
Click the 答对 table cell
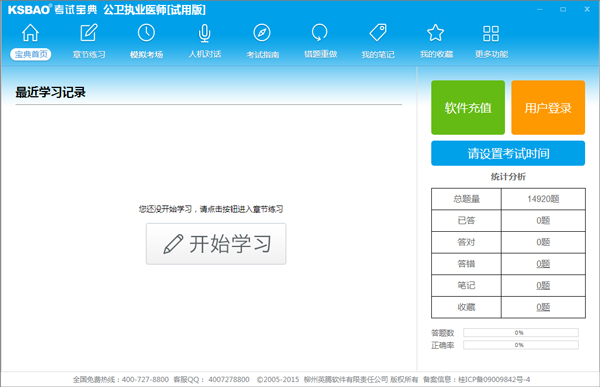tap(466, 242)
